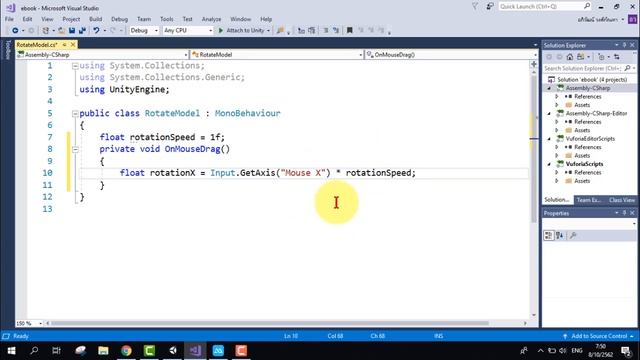This screenshot has width=640, height=360.
Task: Click the Attach to Unity button
Action: click(x=244, y=31)
